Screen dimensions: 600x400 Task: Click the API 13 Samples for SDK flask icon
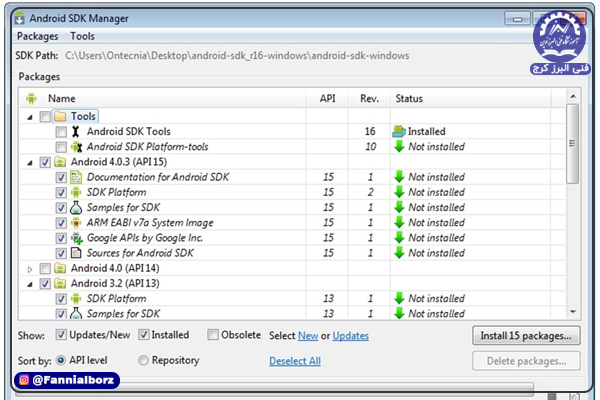point(76,313)
